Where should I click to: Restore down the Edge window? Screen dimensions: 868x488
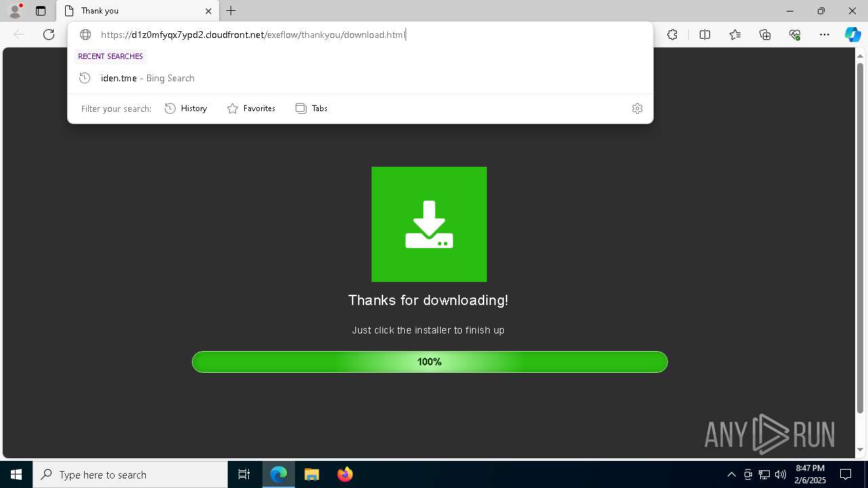click(821, 11)
